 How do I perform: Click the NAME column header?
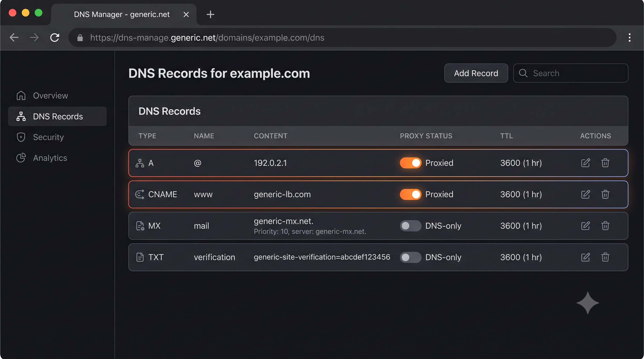point(204,136)
